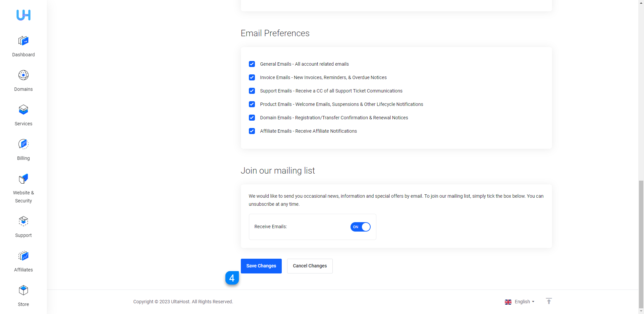Click the 'General Emails - All account related emails' label
Screen dimensions: 644x314
click(x=304, y=64)
